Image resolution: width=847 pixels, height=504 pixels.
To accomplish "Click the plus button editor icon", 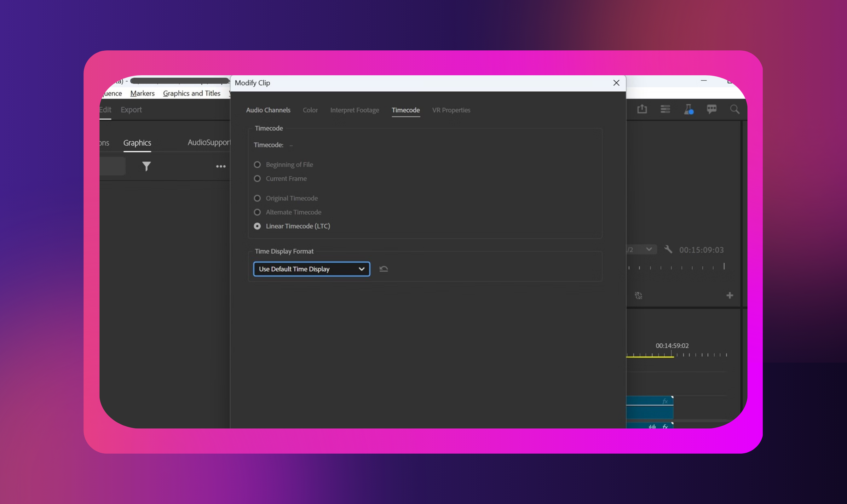I will [729, 295].
